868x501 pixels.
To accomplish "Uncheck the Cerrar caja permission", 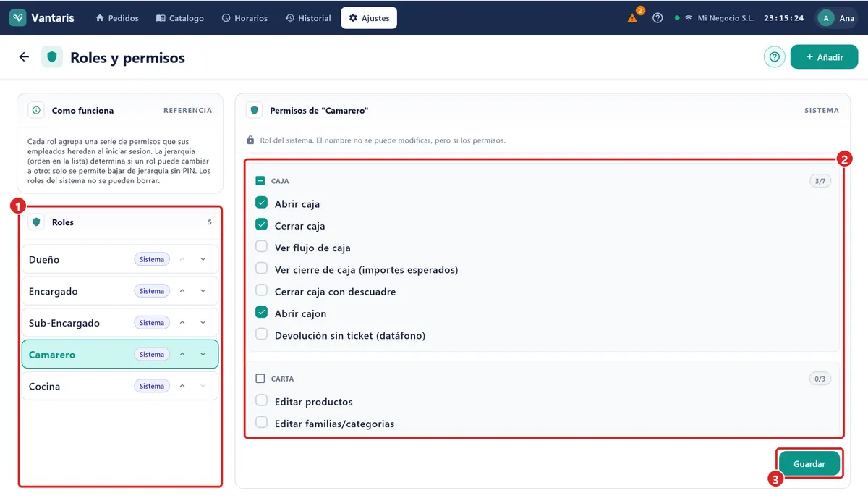I will 262,224.
